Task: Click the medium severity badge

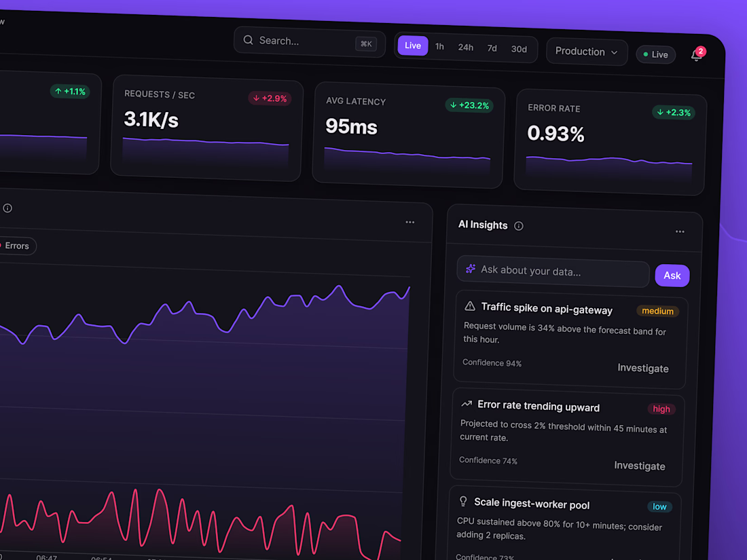Action: 657,312
